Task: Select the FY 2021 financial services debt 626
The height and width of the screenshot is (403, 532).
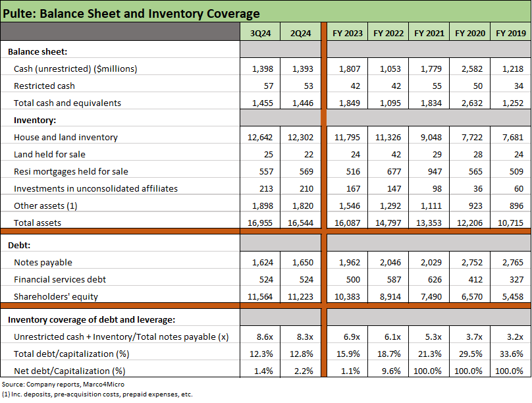Action: (x=435, y=279)
